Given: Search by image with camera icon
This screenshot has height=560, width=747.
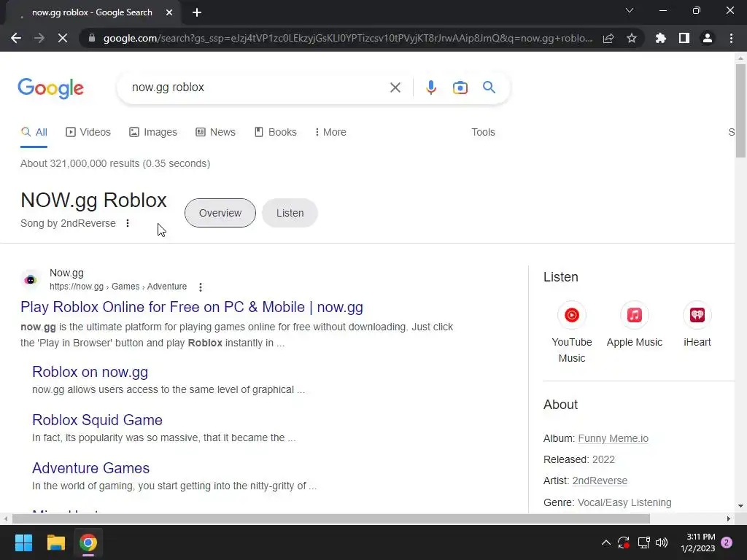Looking at the screenshot, I should click(460, 87).
